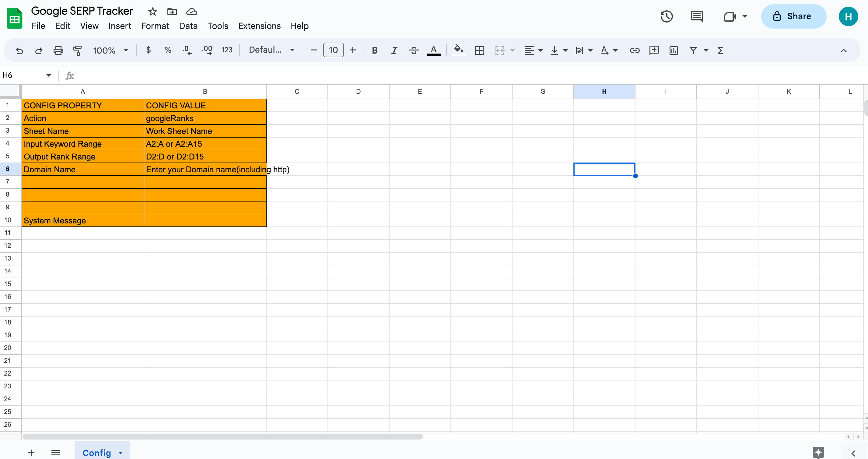This screenshot has height=459, width=868.
Task: Open vertical align dropdown
Action: pyautogui.click(x=559, y=51)
